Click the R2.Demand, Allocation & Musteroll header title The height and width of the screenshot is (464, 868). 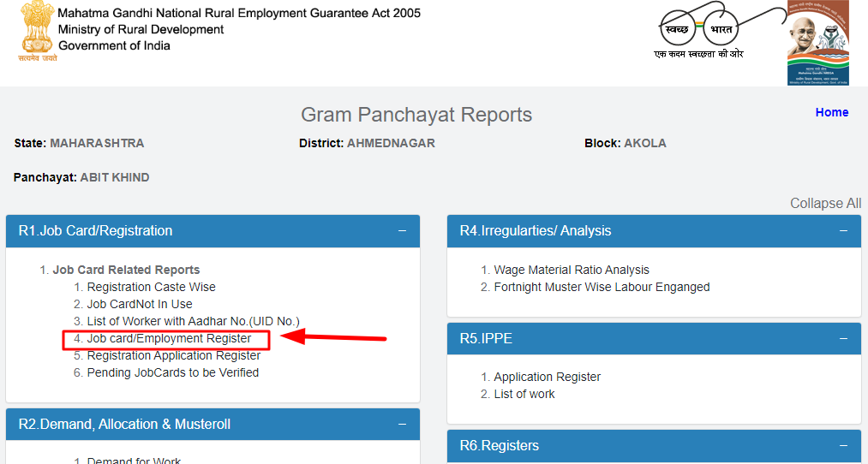tap(124, 424)
